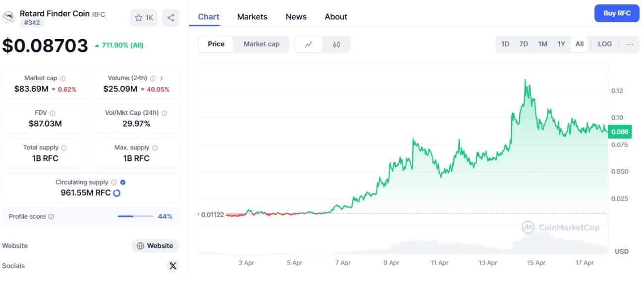Switch to the candlestick chart icon
This screenshot has height=292, width=644.
pyautogui.click(x=336, y=44)
